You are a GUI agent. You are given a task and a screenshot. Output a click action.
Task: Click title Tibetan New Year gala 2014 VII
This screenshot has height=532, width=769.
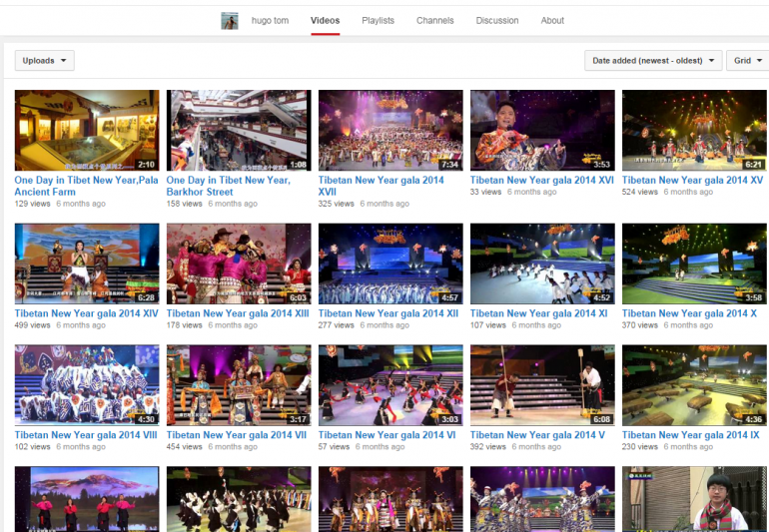click(x=237, y=435)
